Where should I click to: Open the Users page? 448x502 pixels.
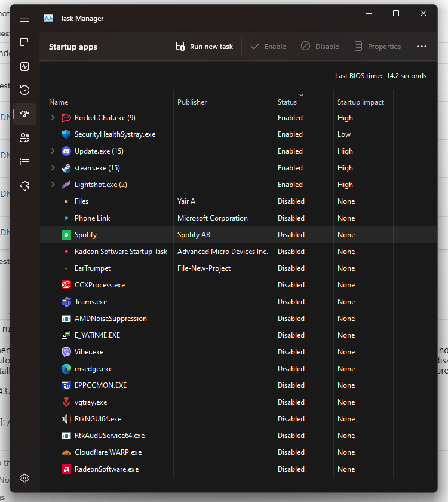point(24,138)
